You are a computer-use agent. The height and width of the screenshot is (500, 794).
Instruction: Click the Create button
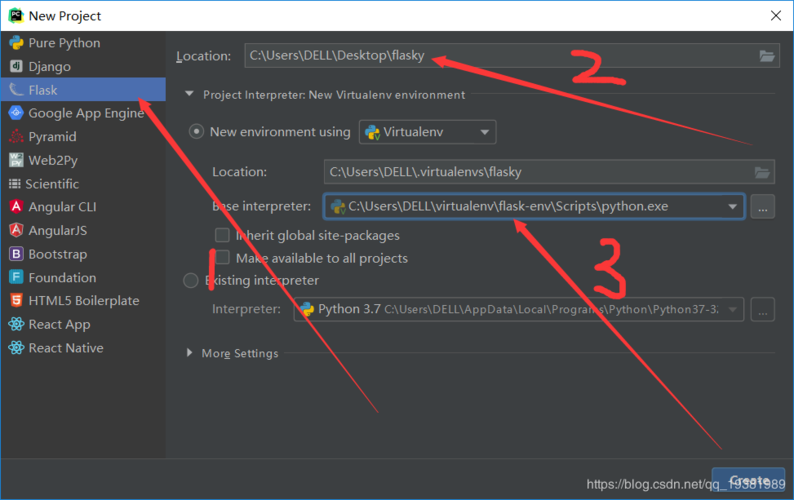coord(748,480)
